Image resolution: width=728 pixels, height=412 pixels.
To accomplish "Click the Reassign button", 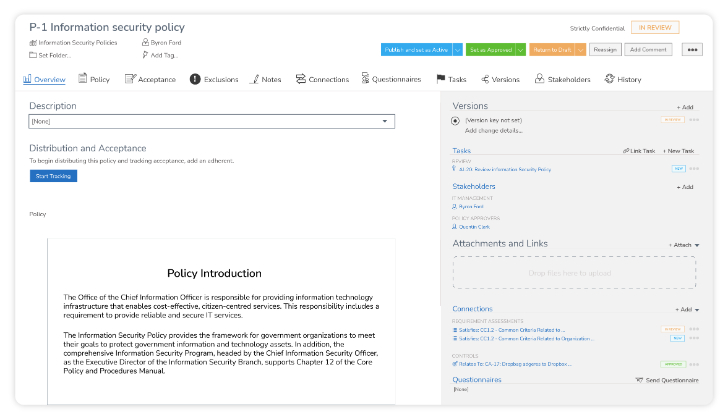I will (x=606, y=49).
